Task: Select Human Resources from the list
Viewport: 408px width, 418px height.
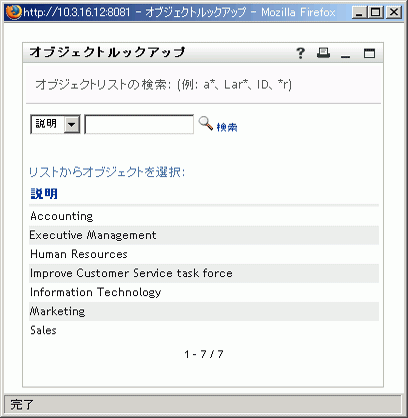Action: click(x=79, y=254)
